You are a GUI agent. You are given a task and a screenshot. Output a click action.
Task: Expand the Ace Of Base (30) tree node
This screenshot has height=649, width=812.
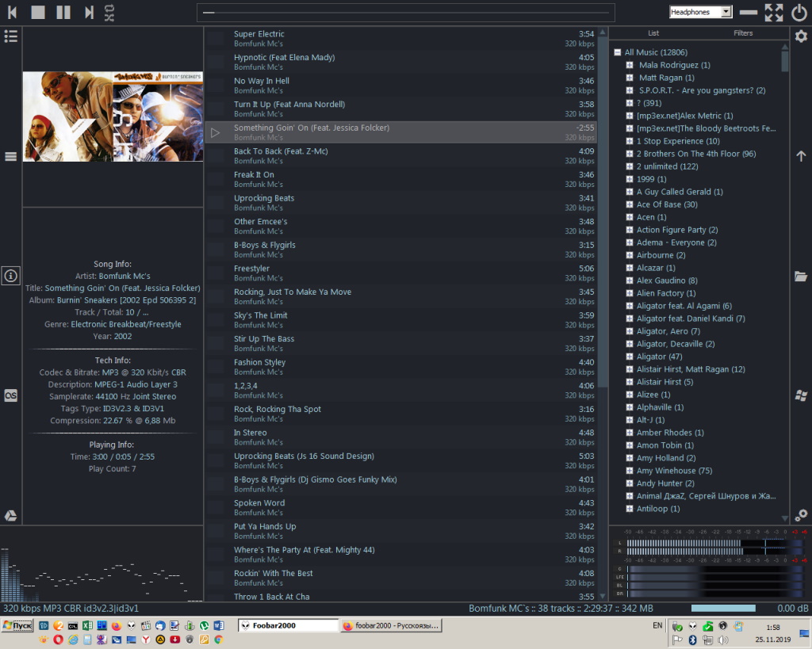(630, 204)
